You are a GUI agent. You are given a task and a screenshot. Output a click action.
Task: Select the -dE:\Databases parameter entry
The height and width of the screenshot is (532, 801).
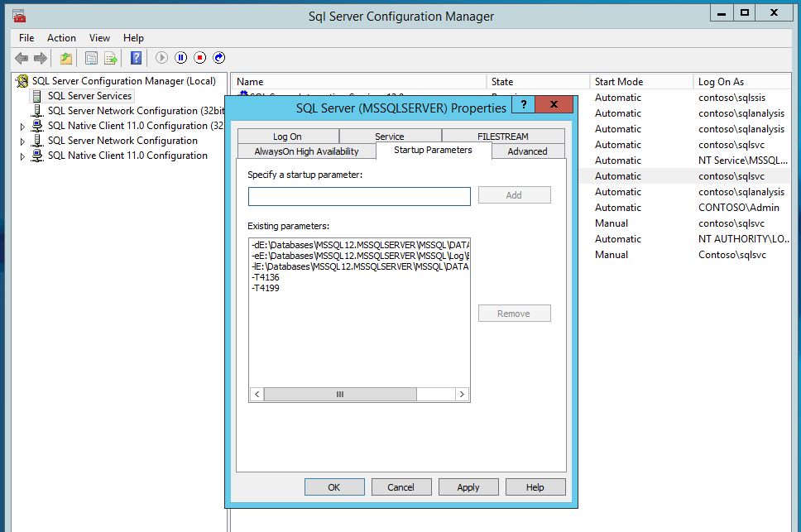[360, 245]
